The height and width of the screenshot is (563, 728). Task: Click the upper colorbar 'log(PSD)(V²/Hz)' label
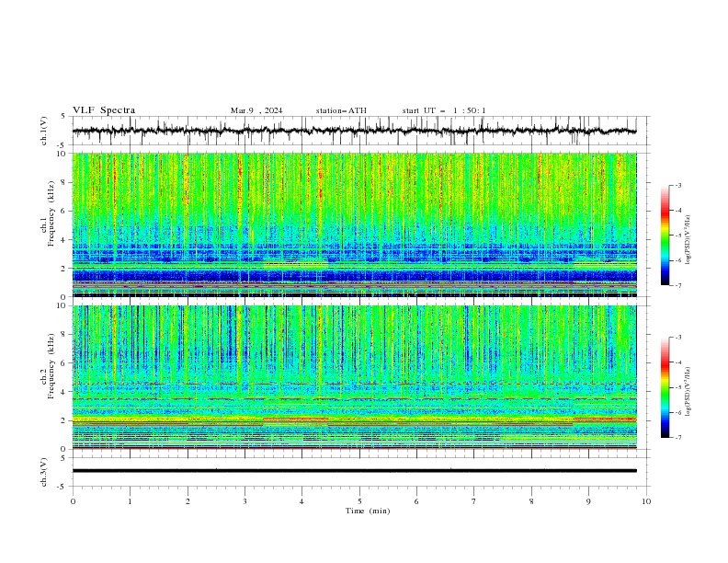coord(688,239)
